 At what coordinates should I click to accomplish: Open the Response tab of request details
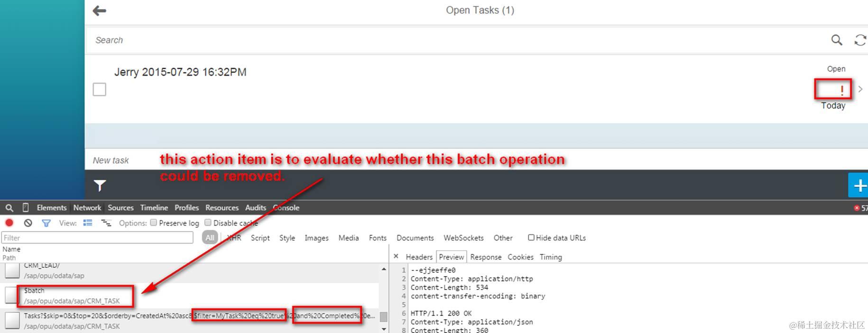(486, 257)
